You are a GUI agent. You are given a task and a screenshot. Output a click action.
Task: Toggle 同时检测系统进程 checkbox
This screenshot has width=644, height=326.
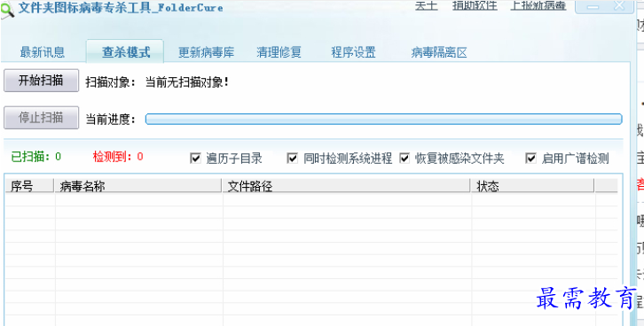[292, 158]
